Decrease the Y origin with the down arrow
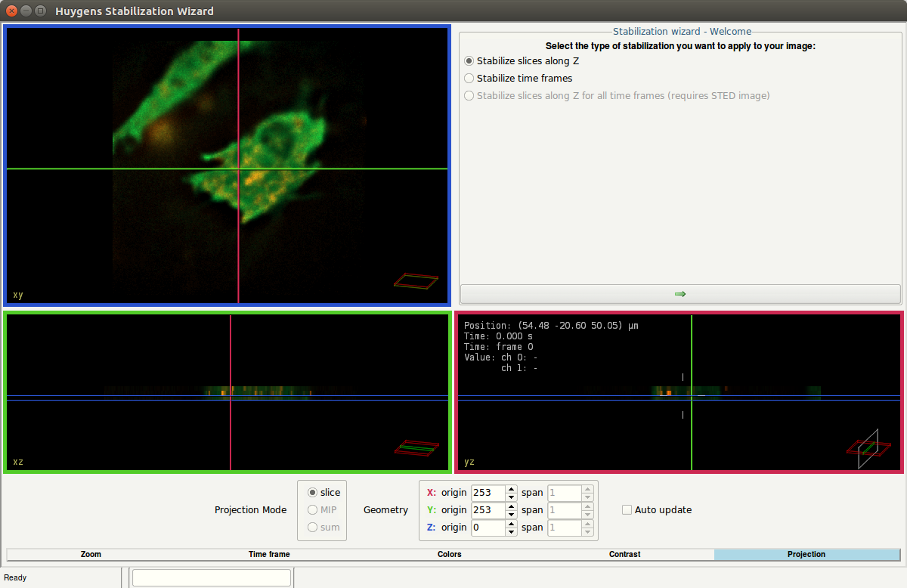The width and height of the screenshot is (907, 588). click(511, 514)
